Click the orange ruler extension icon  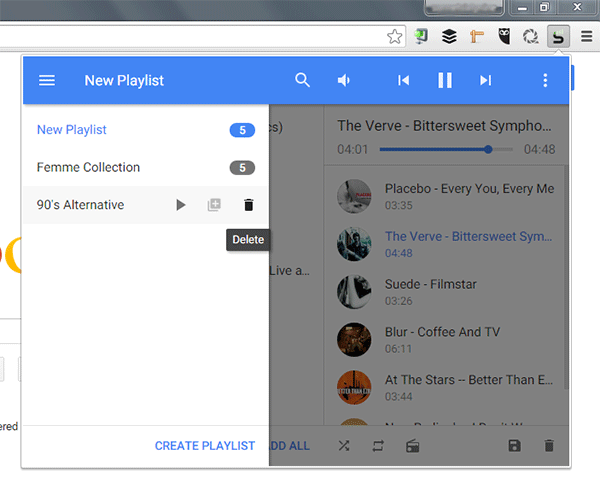(477, 37)
